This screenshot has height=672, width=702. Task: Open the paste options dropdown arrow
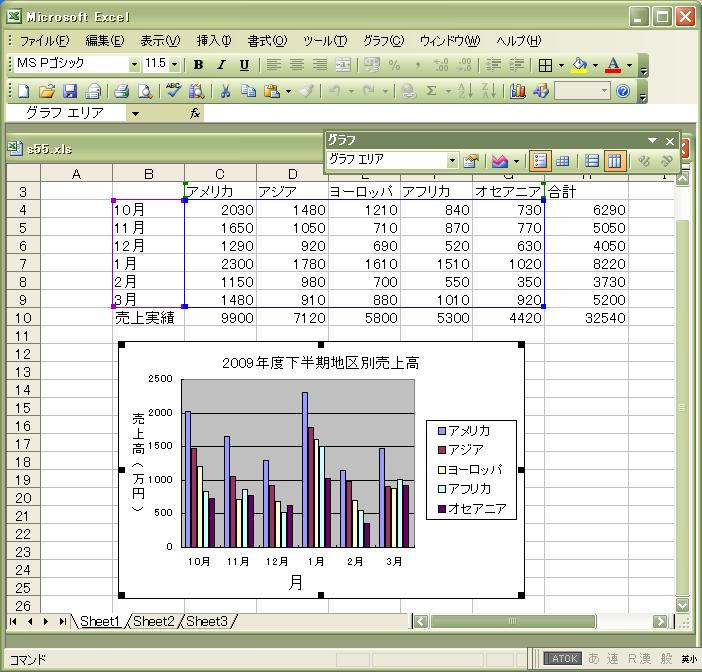[x=288, y=91]
